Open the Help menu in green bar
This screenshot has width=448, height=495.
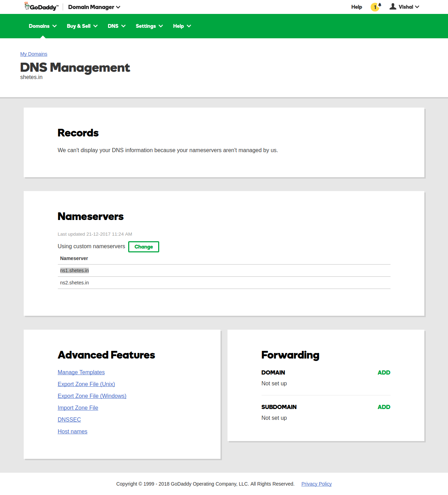(182, 26)
